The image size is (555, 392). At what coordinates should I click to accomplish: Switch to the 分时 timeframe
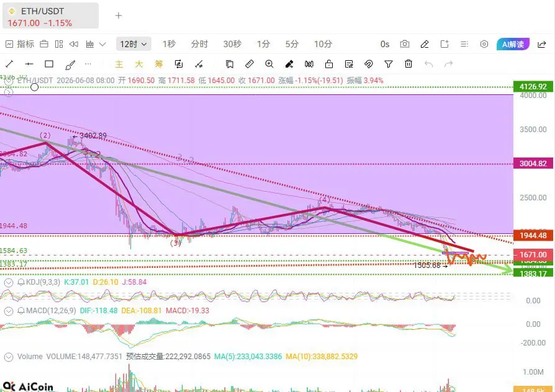pyautogui.click(x=199, y=44)
